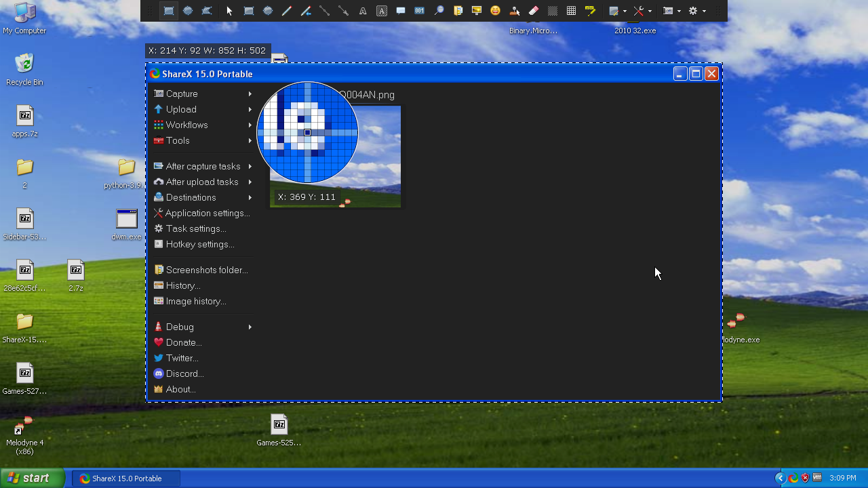The width and height of the screenshot is (868, 488).
Task: Select the Smart eraser tool
Action: [534, 11]
